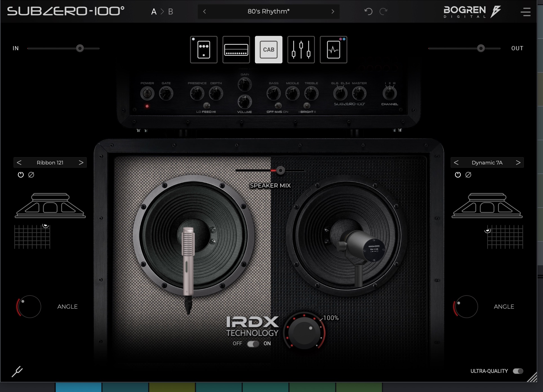Toggle power for Dynamic 7A mic

[x=458, y=175]
